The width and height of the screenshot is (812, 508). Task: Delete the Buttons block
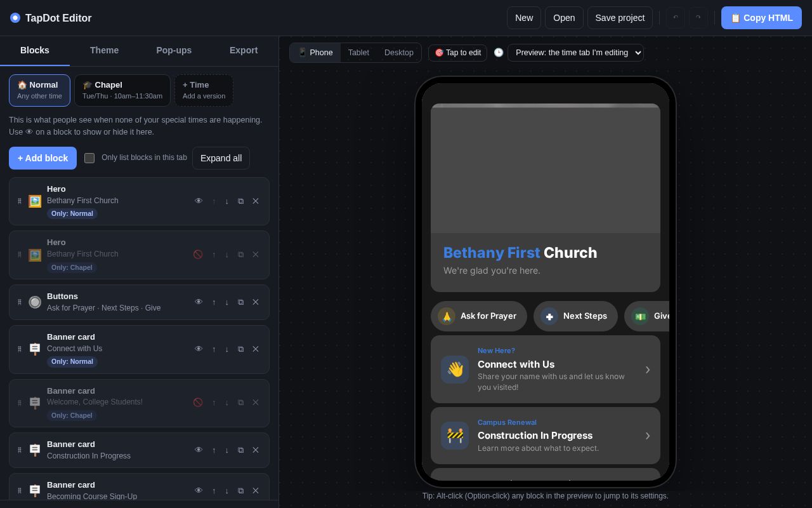256,302
